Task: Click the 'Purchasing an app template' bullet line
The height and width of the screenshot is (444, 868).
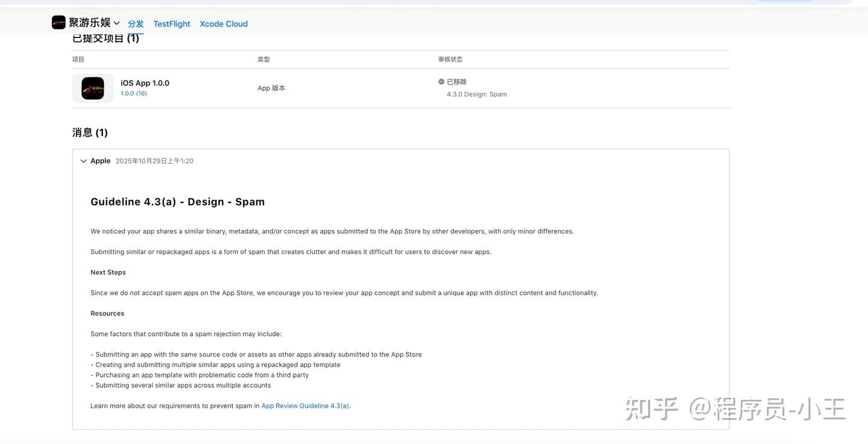Action: pyautogui.click(x=200, y=375)
